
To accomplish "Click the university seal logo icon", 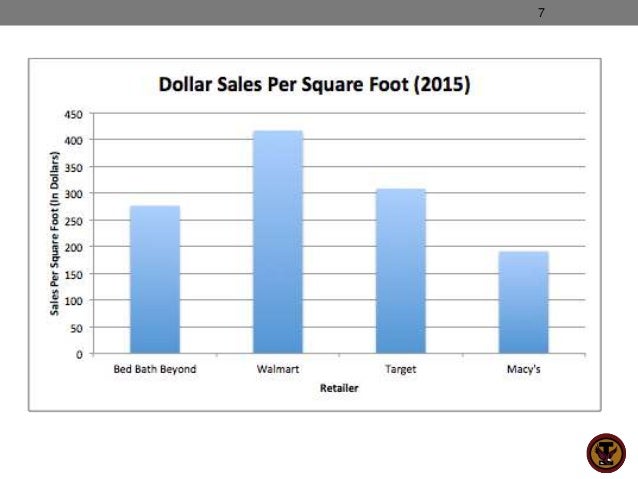I will click(606, 453).
